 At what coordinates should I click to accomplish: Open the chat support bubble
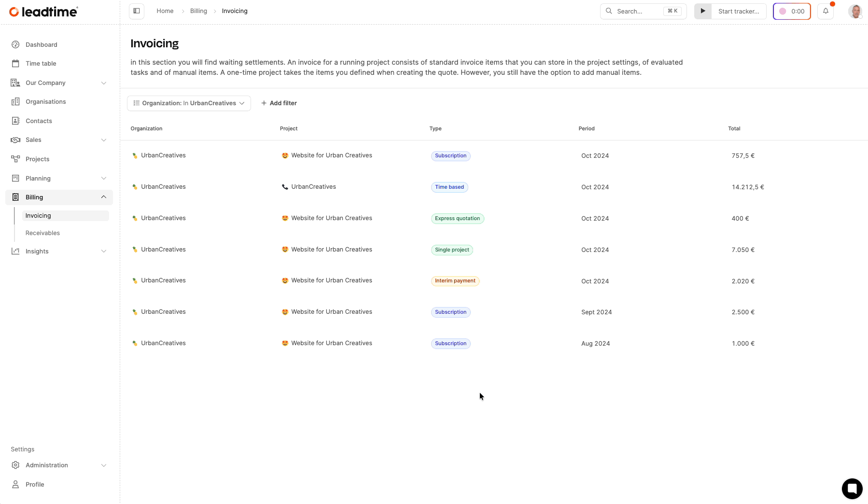pos(852,489)
